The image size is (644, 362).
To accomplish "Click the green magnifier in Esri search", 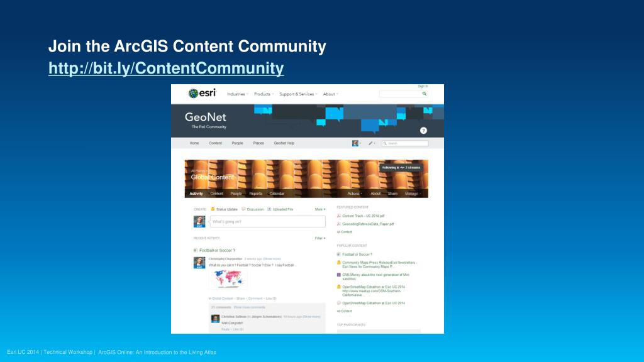I will point(425,94).
